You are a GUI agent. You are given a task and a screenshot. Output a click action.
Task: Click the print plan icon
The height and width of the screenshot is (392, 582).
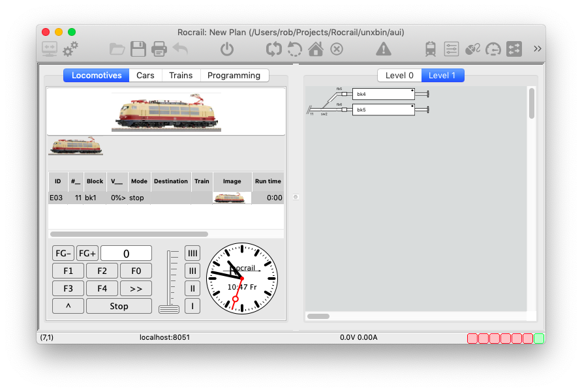159,49
